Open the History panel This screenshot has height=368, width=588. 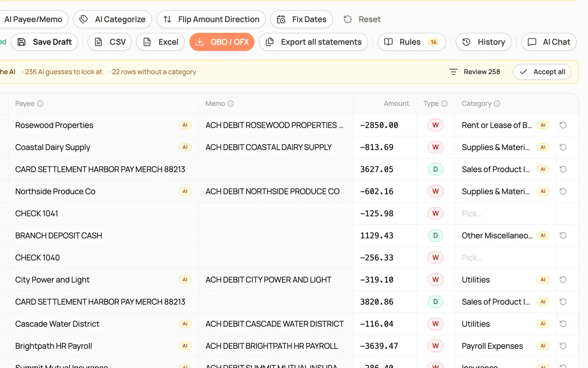point(484,42)
